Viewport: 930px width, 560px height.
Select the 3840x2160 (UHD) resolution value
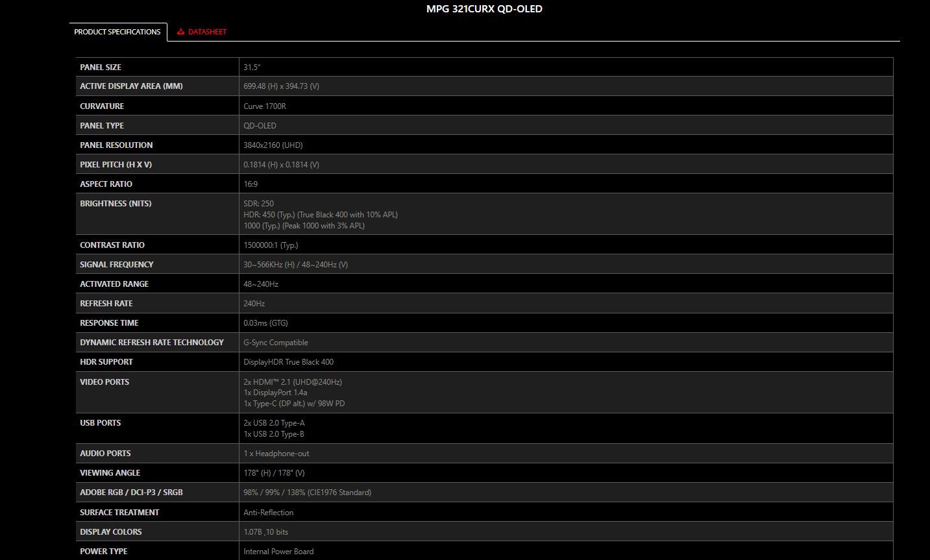pos(273,145)
